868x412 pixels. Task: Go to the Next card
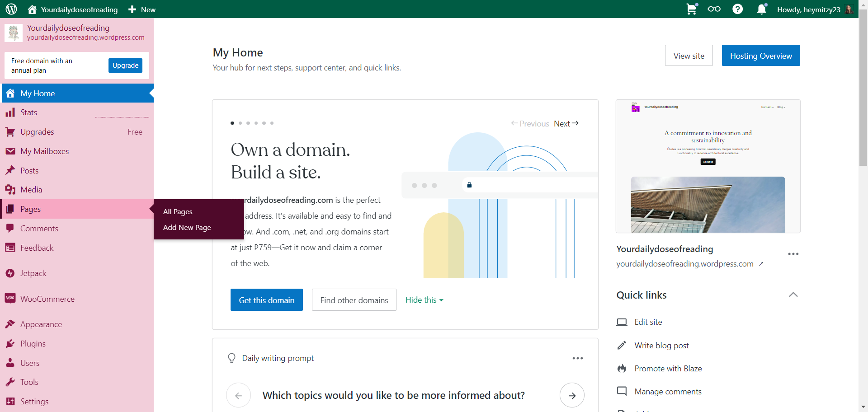(566, 123)
